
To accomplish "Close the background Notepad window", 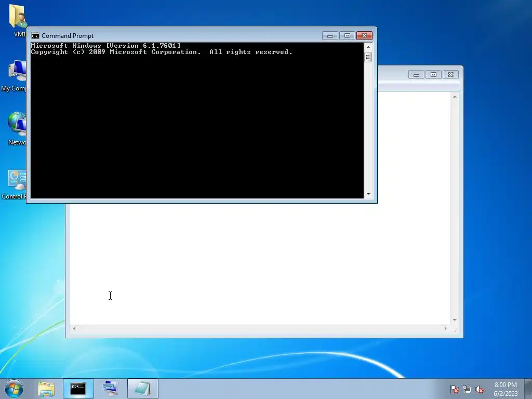I will coord(450,75).
